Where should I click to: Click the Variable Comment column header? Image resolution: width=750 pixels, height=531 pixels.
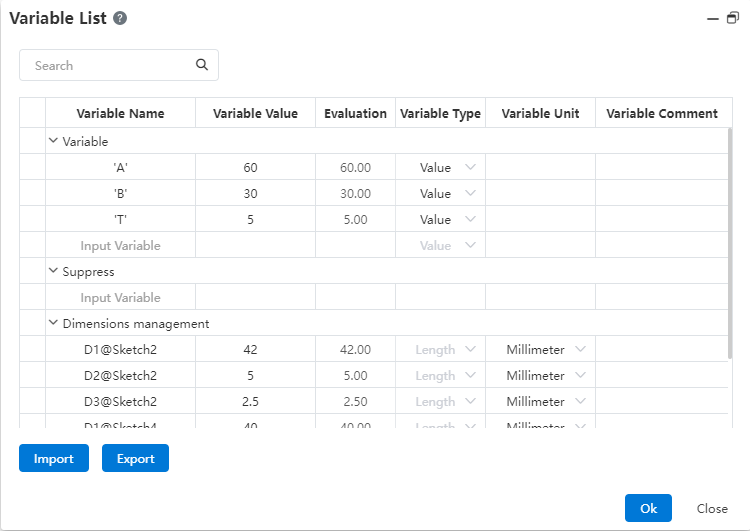pos(662,113)
